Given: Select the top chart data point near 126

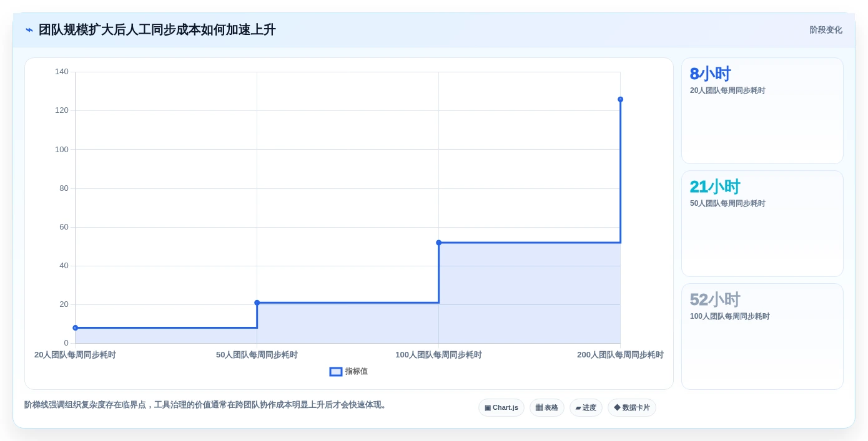Looking at the screenshot, I should click(x=621, y=99).
